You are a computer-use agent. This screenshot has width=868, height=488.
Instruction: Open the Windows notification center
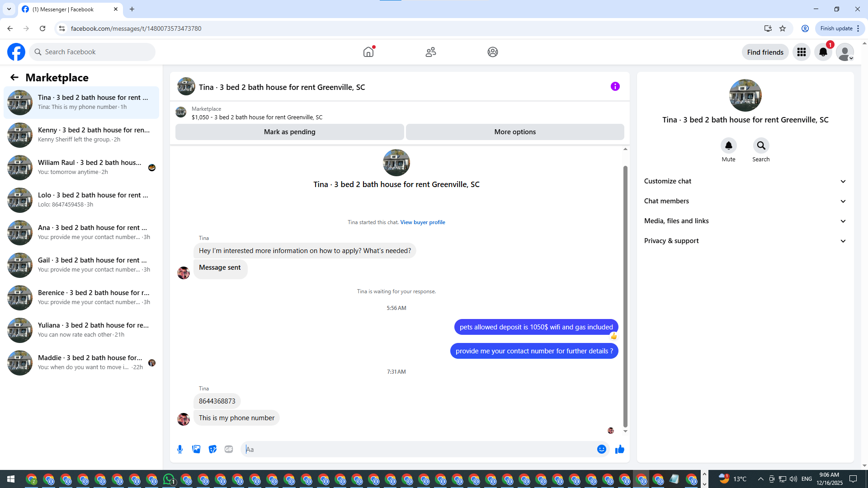853,479
